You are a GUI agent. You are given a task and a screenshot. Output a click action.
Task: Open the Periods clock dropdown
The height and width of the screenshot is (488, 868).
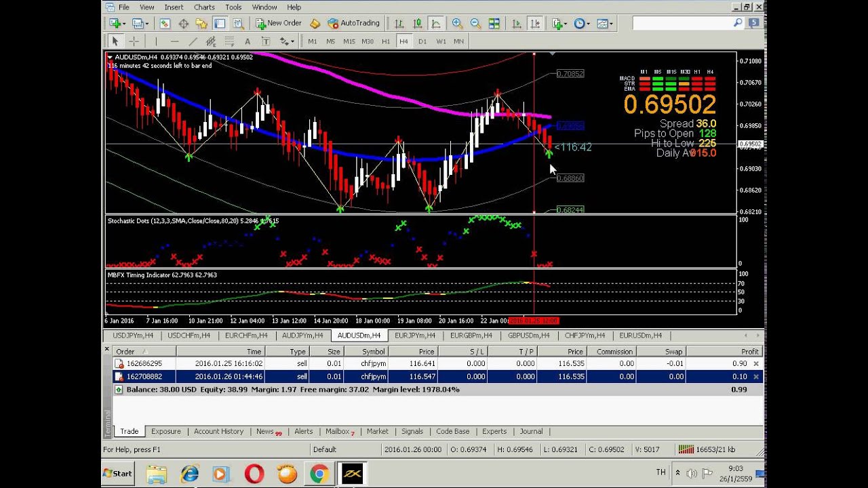coord(581,23)
